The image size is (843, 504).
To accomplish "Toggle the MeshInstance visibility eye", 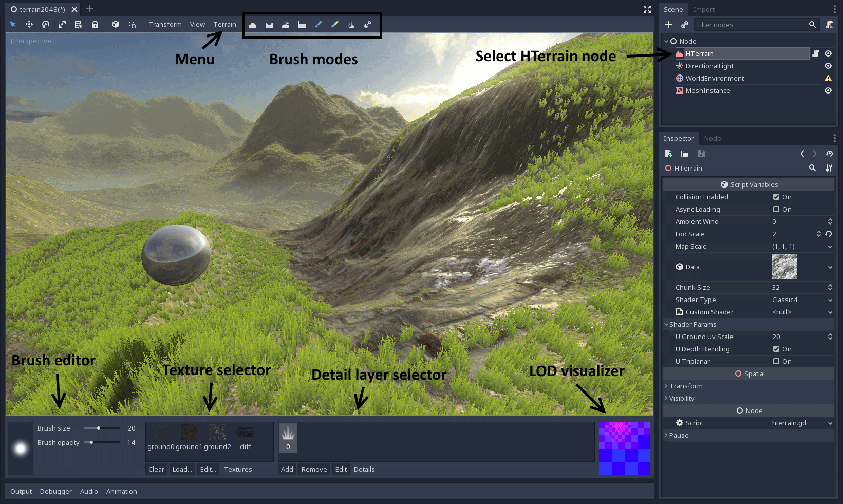I will pyautogui.click(x=828, y=90).
